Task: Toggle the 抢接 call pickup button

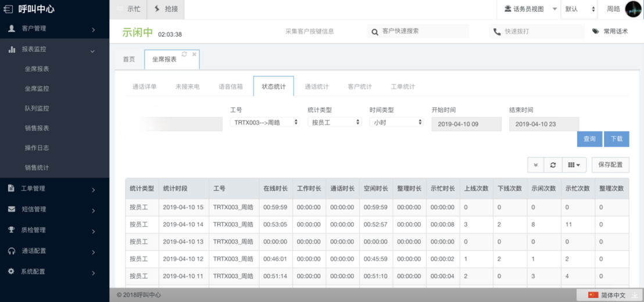Action: 166,9
